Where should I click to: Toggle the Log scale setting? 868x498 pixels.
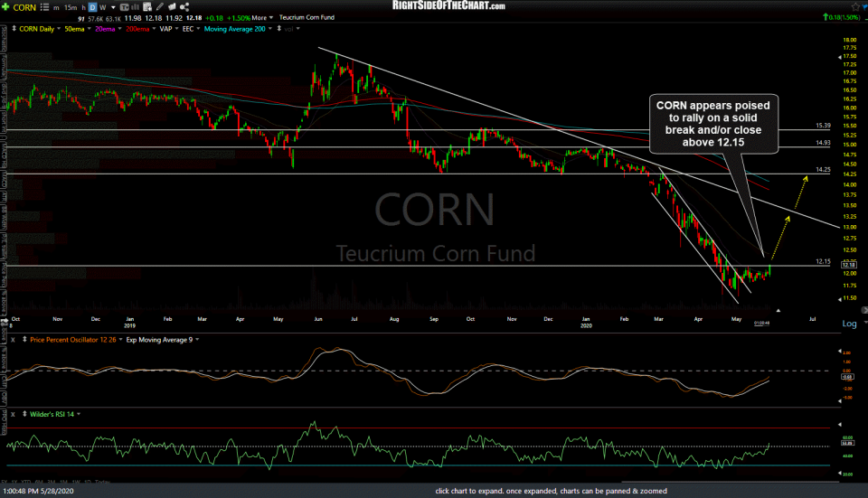coord(849,324)
